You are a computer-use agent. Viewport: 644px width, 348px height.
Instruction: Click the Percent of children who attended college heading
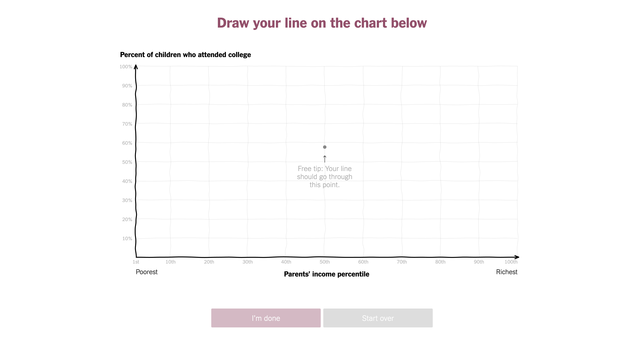(185, 55)
